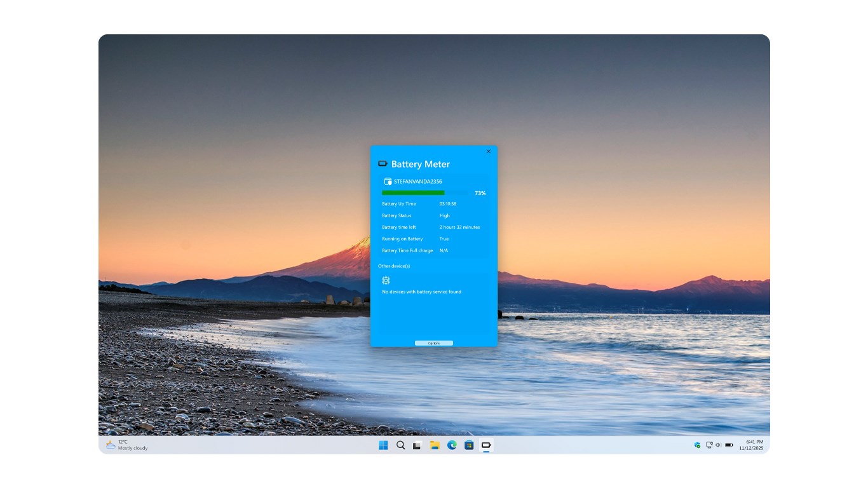
Task: Click the N/A full charge value
Action: point(444,250)
